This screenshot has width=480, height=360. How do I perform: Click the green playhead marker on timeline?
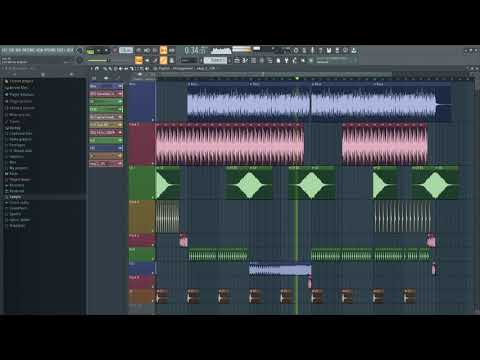tap(297, 78)
